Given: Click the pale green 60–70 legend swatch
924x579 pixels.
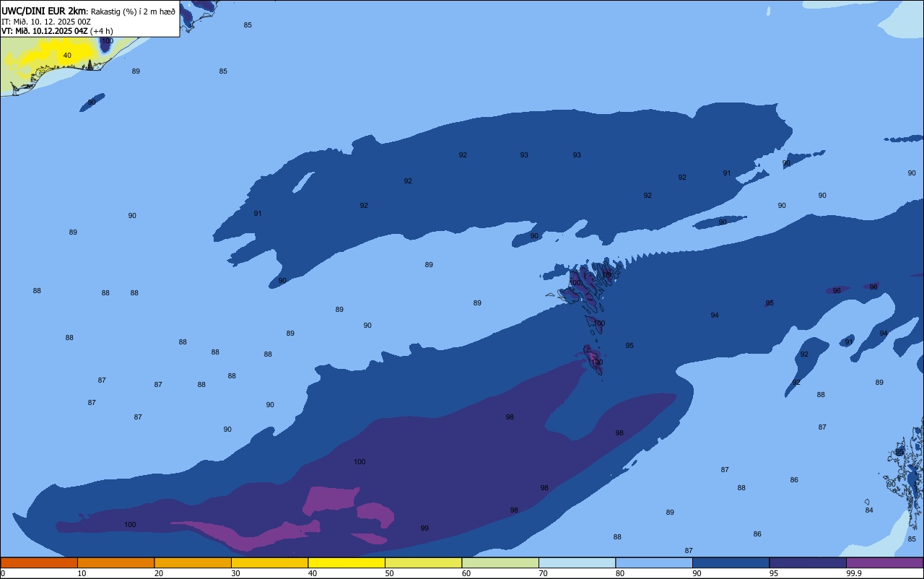Looking at the screenshot, I should click(x=500, y=562).
